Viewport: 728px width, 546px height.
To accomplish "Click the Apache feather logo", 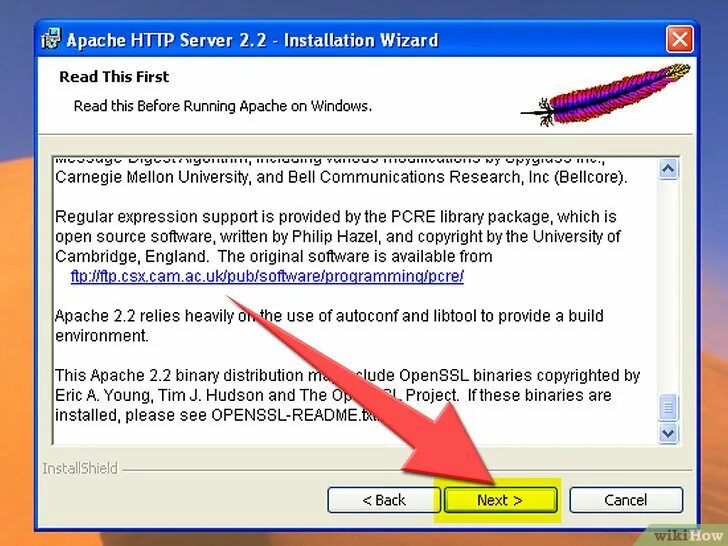I will point(605,95).
